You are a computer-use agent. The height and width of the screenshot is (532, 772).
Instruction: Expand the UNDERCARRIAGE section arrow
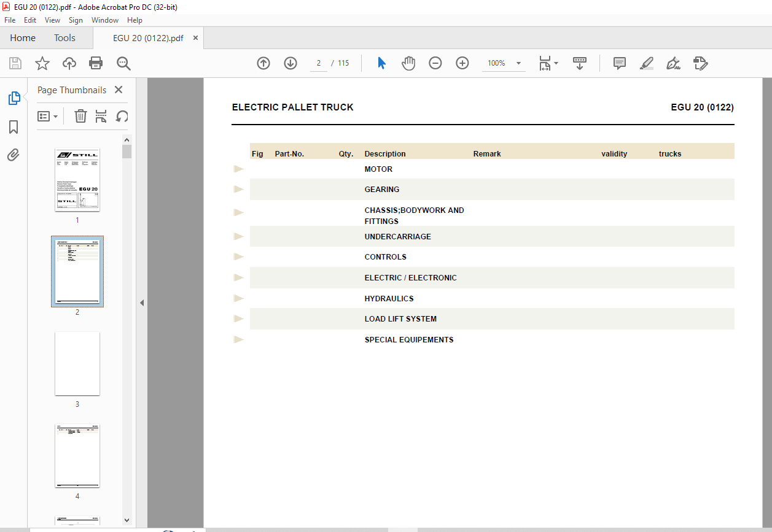click(x=239, y=237)
